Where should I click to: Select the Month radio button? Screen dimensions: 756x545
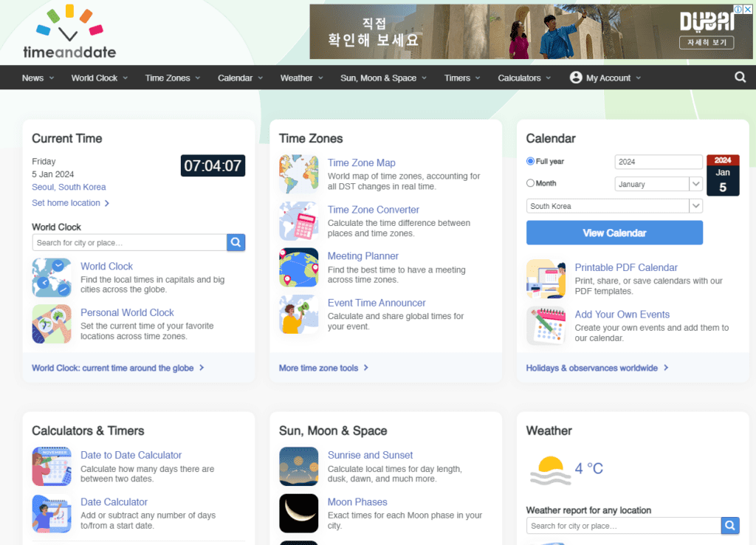530,183
